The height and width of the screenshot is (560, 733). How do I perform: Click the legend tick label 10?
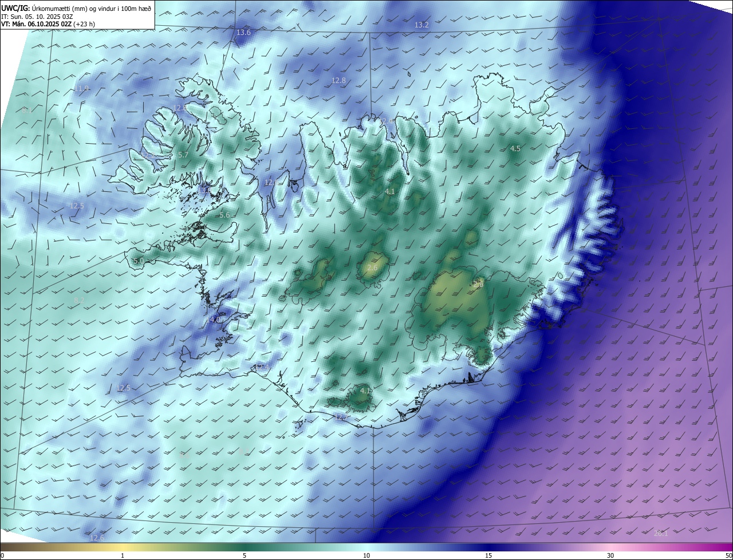point(366,555)
